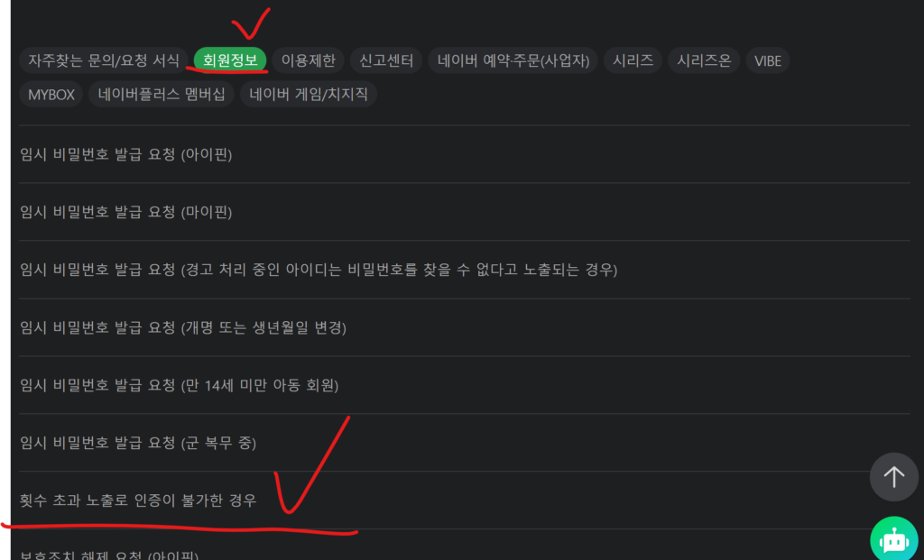
Task: Open password request for 경고 처리 중인 아이디
Action: coord(465,270)
